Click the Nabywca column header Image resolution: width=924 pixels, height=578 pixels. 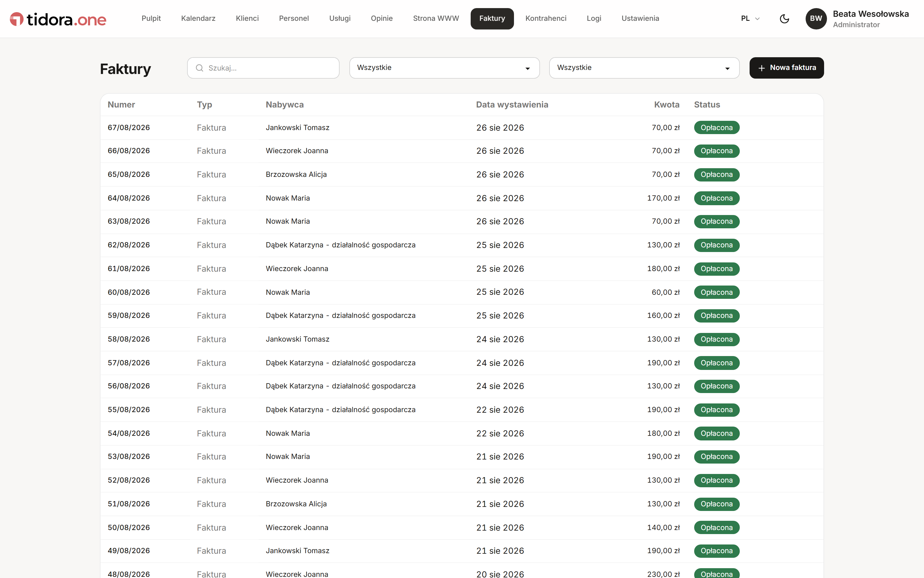(285, 105)
